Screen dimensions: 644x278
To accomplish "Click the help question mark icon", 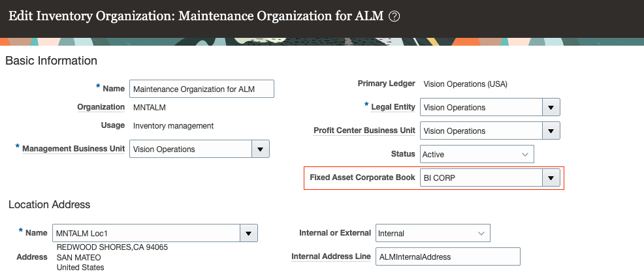I will pos(394,16).
